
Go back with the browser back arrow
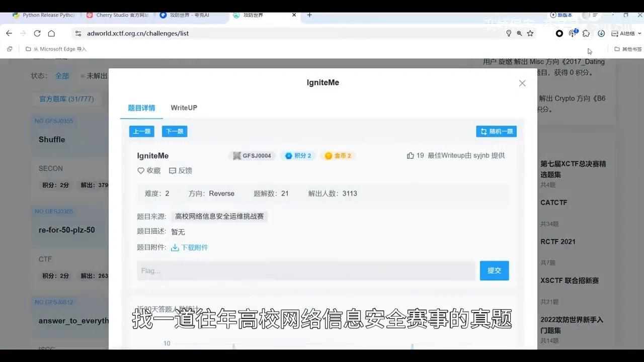coord(9,33)
